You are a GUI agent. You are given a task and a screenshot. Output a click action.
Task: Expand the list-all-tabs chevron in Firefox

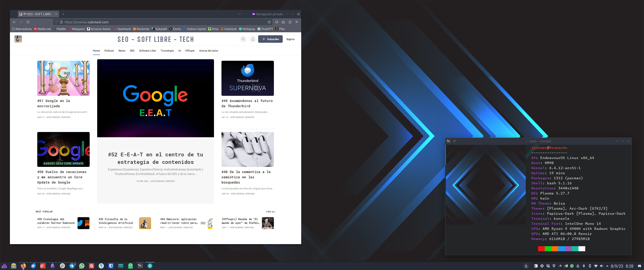pyautogui.click(x=239, y=14)
